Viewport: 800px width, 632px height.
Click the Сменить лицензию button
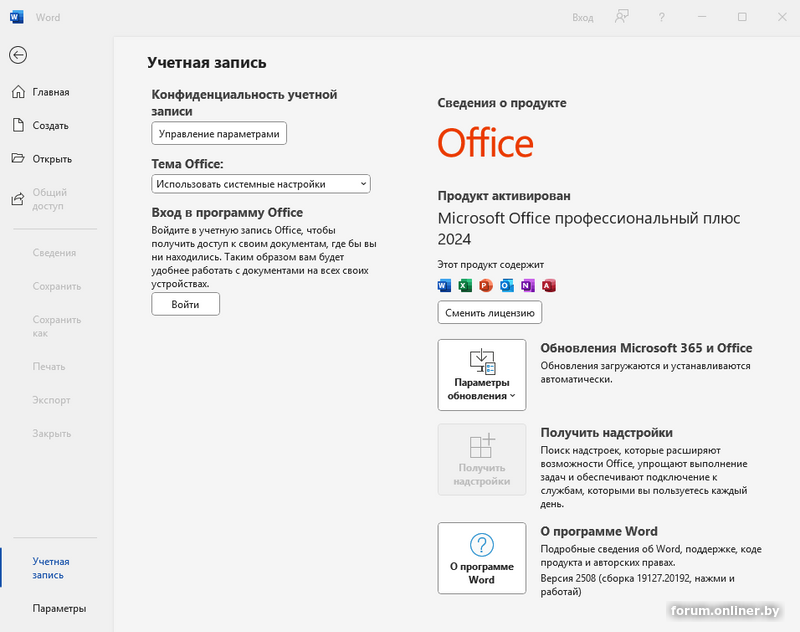[490, 313]
